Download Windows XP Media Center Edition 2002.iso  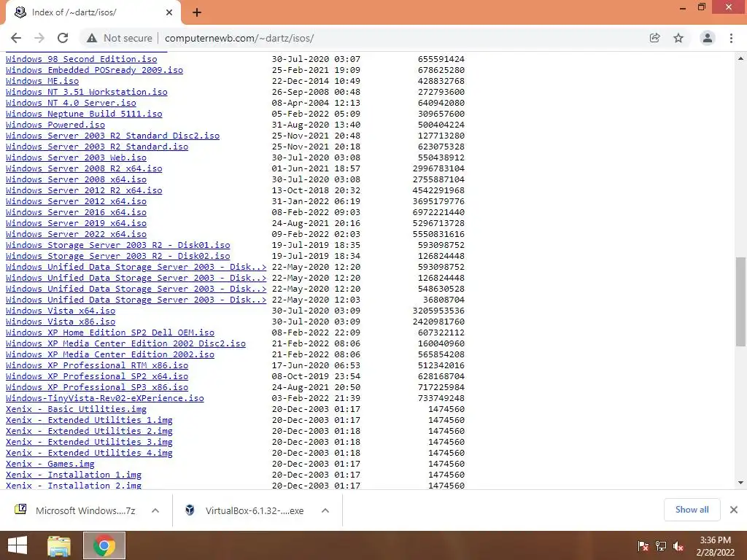click(x=110, y=355)
